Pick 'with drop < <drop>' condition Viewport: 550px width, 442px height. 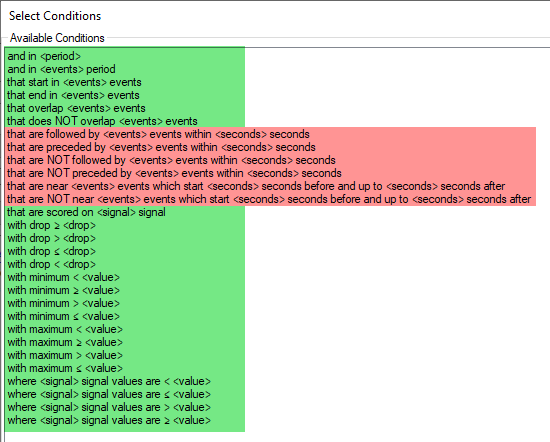click(x=52, y=264)
